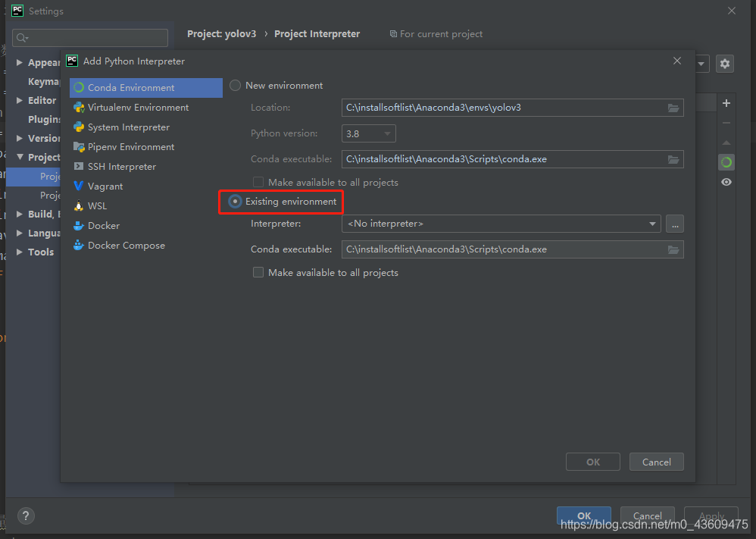The width and height of the screenshot is (756, 539).
Task: Close the Settings window
Action: [x=732, y=11]
